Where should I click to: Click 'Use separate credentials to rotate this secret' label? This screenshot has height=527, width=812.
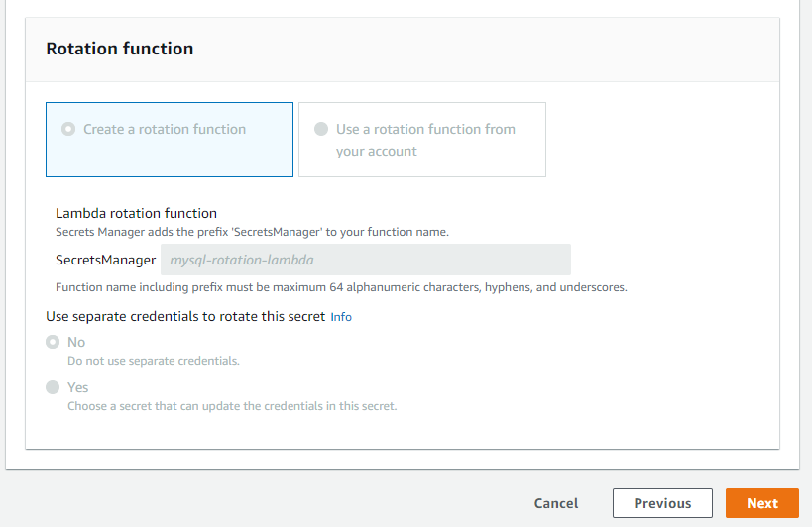(x=185, y=317)
